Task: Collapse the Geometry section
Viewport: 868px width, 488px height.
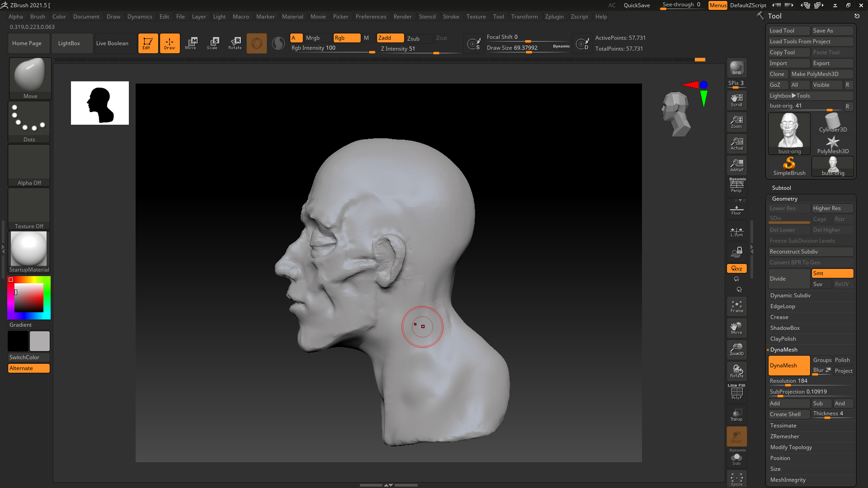Action: click(x=784, y=199)
